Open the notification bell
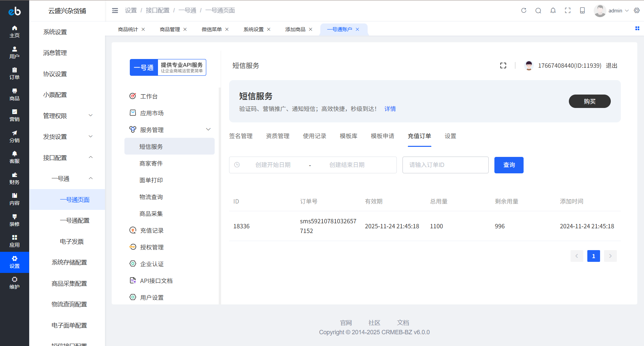The image size is (644, 346). pos(553,10)
